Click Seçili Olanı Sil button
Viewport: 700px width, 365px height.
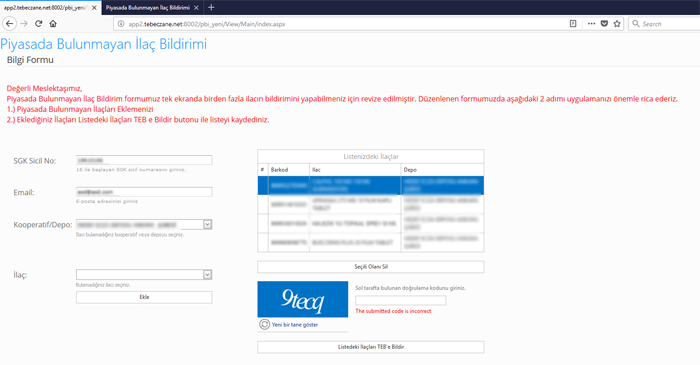(x=371, y=267)
